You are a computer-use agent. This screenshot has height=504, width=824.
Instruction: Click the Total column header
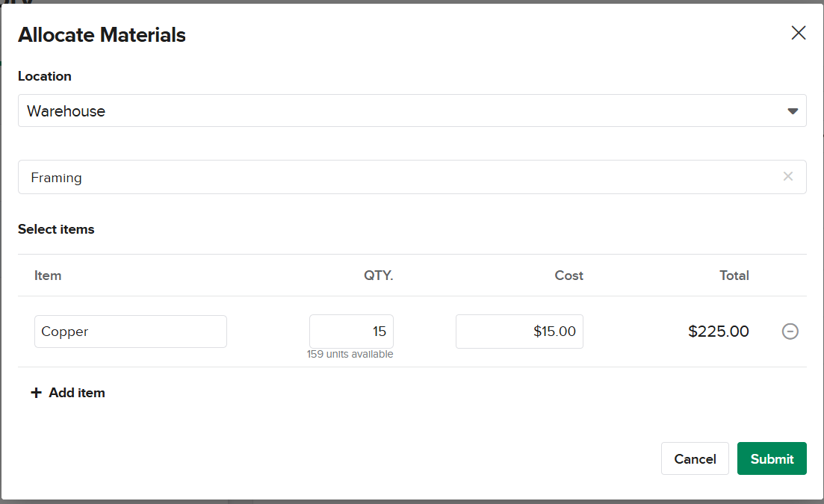[x=734, y=276]
